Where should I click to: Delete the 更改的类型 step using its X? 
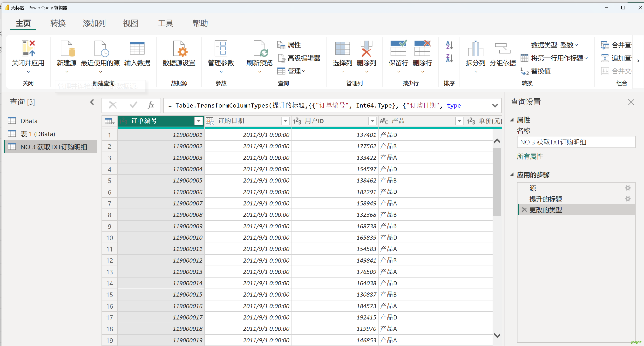524,210
